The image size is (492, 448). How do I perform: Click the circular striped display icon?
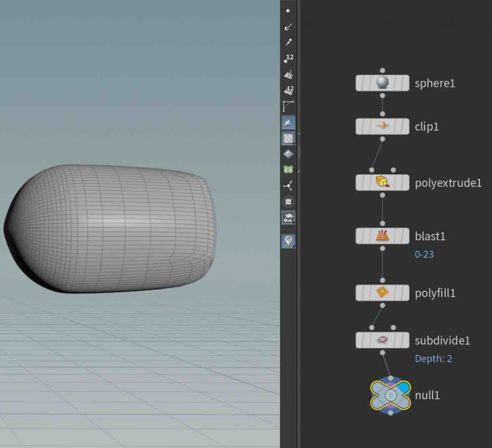288,202
